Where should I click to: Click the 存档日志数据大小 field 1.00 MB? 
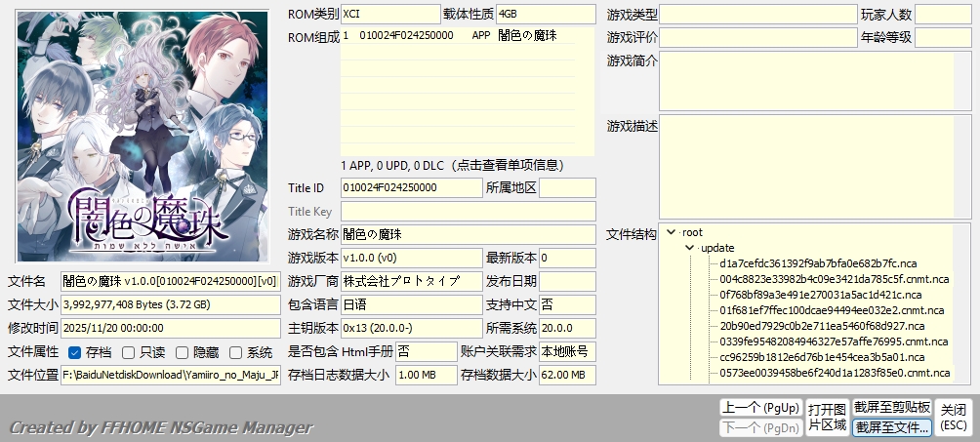427,375
